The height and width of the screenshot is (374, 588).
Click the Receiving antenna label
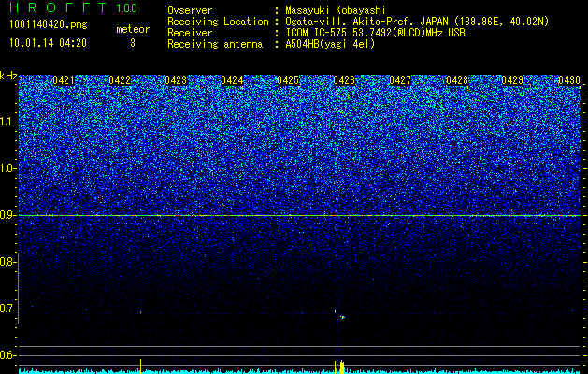tap(215, 44)
